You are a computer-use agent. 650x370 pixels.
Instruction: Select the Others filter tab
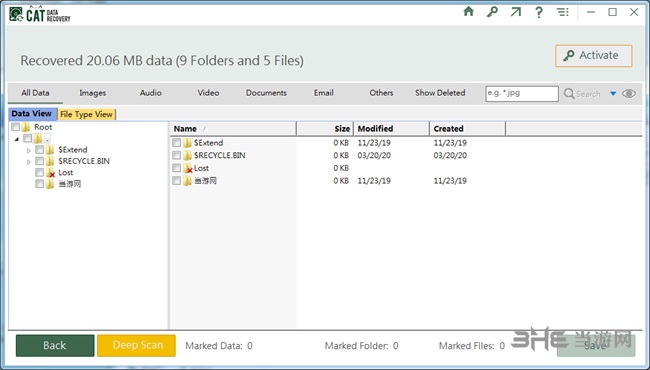(381, 93)
